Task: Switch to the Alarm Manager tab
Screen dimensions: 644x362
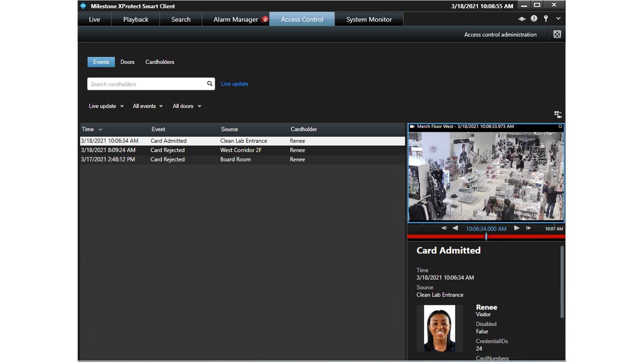Action: pyautogui.click(x=235, y=19)
